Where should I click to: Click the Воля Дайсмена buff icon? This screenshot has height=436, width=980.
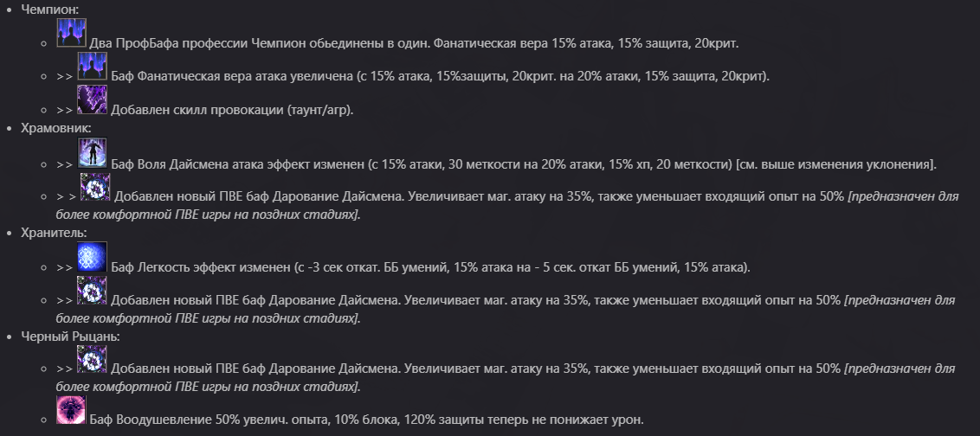coord(92,153)
